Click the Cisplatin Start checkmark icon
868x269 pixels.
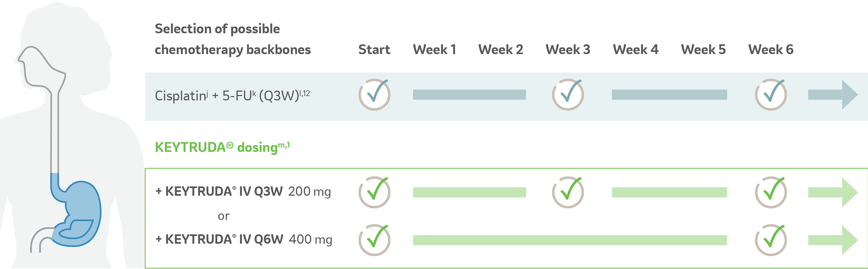pyautogui.click(x=374, y=94)
